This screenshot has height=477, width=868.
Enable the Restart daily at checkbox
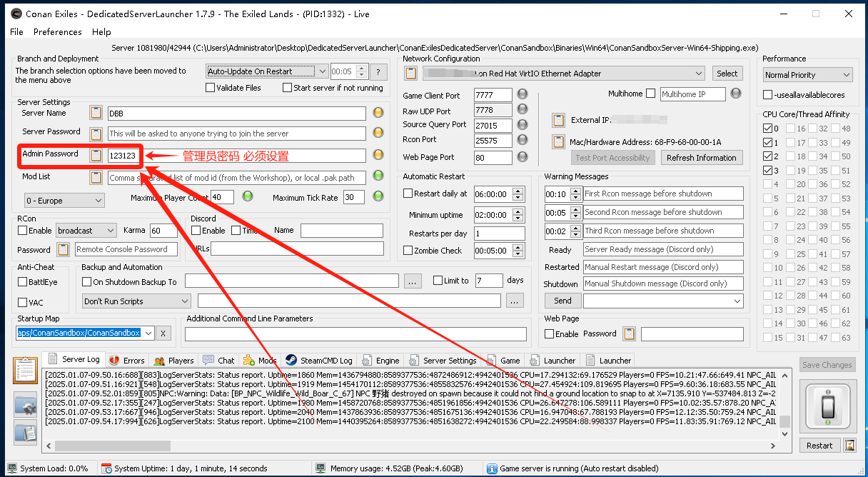tap(408, 194)
